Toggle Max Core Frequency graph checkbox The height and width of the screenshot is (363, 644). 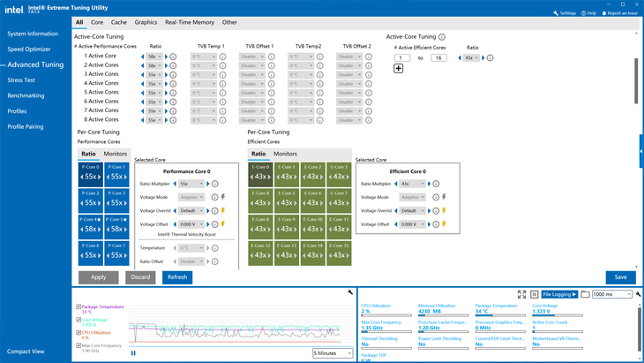click(x=79, y=345)
